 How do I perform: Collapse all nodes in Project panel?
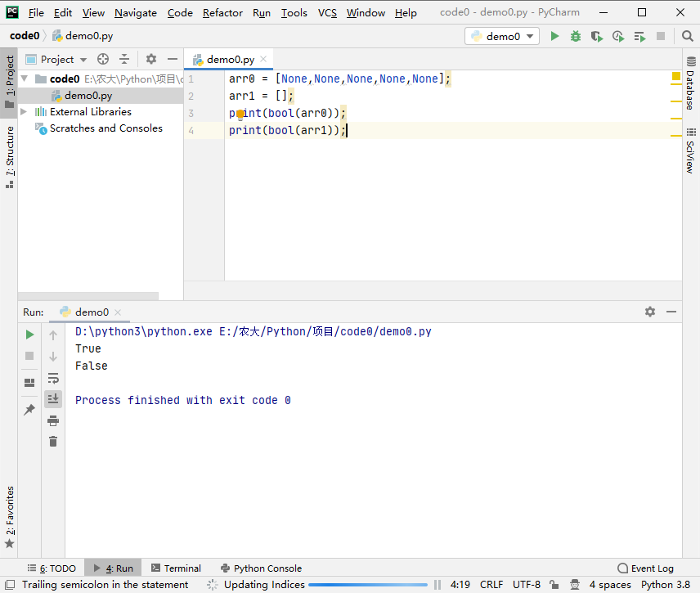[x=124, y=59]
